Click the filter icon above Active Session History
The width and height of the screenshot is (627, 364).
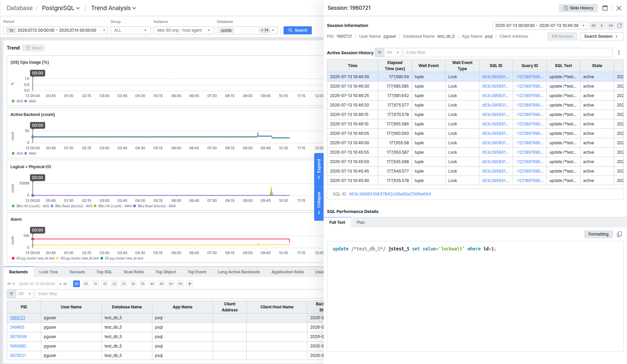point(380,53)
